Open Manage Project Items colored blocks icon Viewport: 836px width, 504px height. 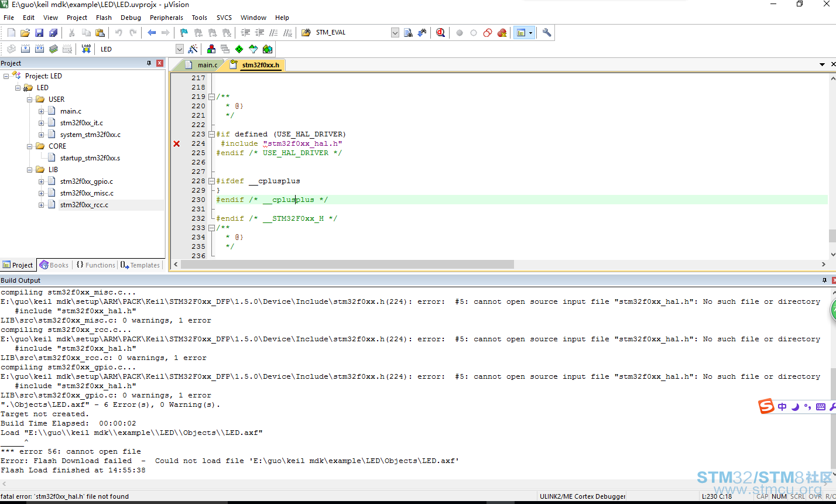(211, 49)
